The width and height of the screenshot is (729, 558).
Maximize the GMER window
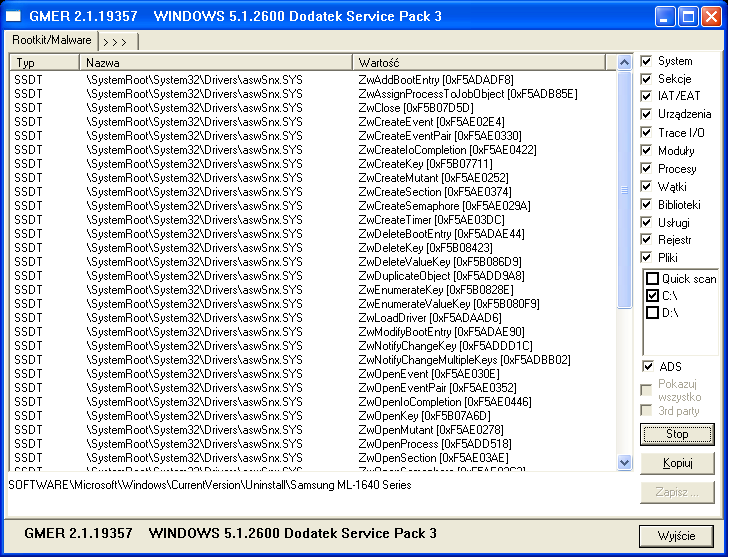point(688,17)
